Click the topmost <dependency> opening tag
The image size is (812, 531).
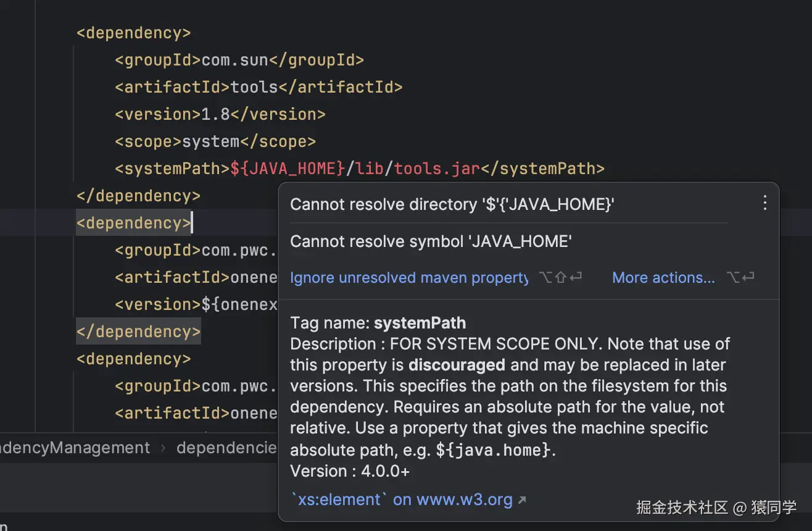point(133,33)
